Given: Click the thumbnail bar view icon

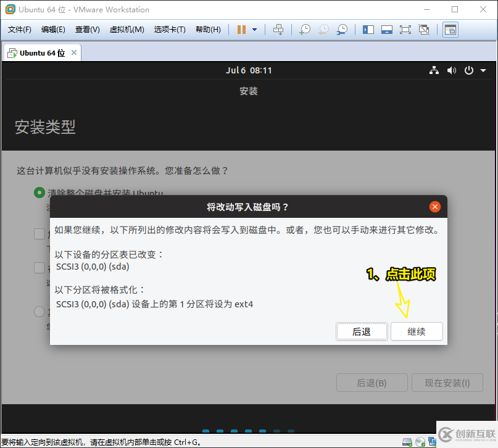Looking at the screenshot, I should 386,30.
